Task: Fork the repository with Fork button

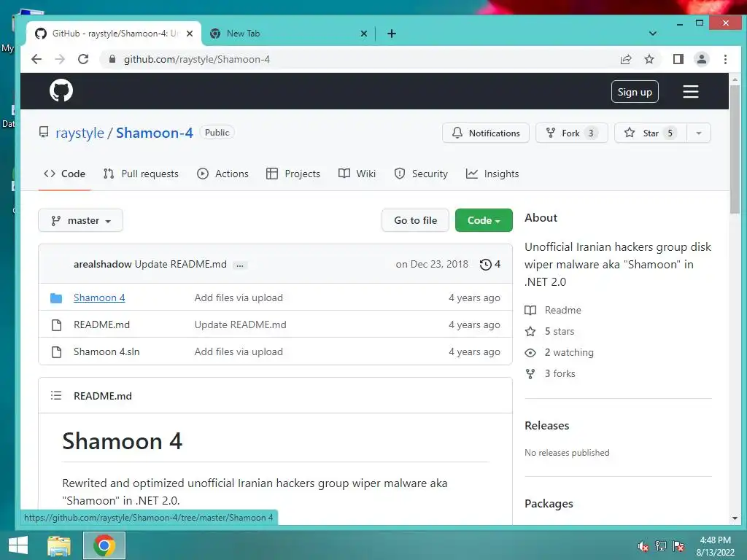Action: click(x=571, y=133)
